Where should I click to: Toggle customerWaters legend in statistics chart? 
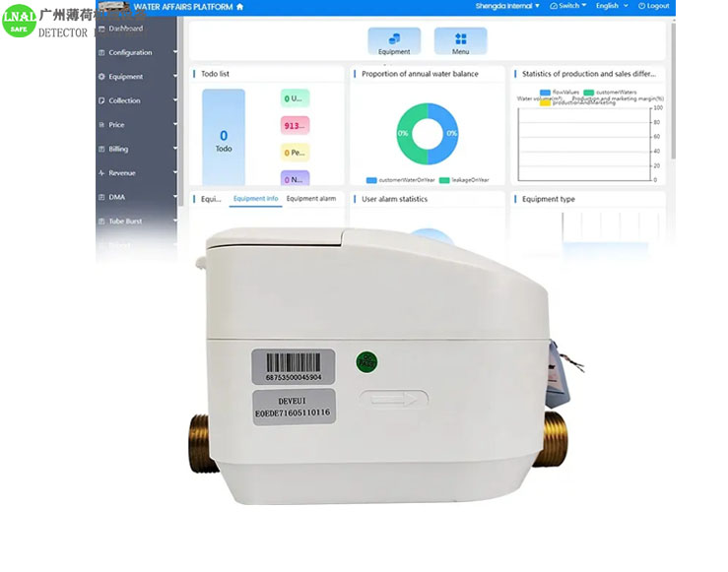pyautogui.click(x=610, y=92)
